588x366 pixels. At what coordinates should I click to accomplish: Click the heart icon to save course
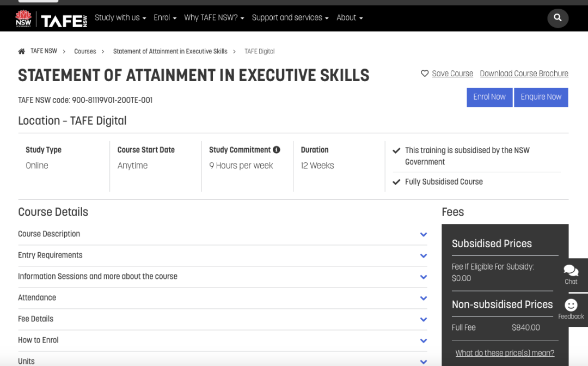coord(425,74)
